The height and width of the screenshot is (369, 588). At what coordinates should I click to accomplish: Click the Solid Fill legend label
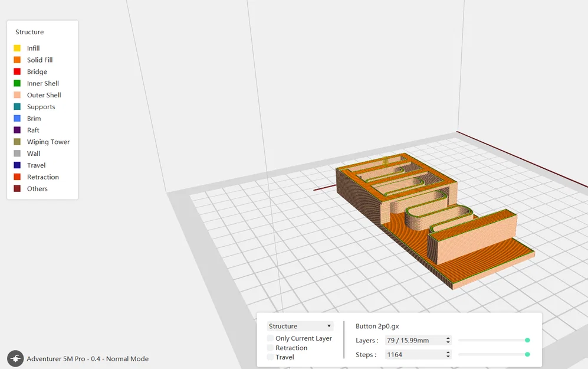40,60
